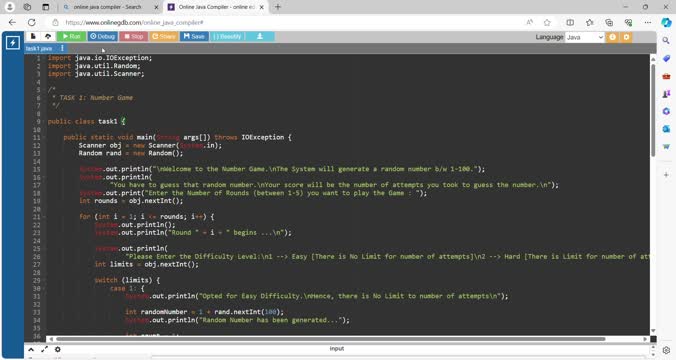Screen dimensions: 676x360
Task: Expand console panel with diagonal arrows icon
Action: click(44, 349)
